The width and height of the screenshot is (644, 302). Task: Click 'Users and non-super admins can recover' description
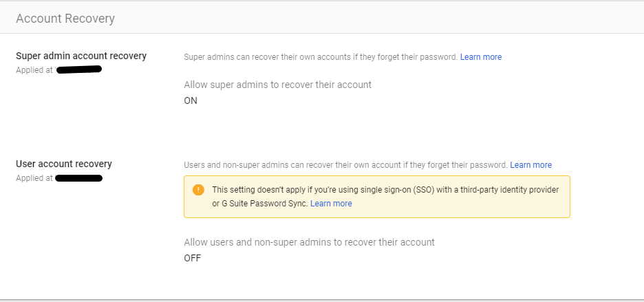345,165
